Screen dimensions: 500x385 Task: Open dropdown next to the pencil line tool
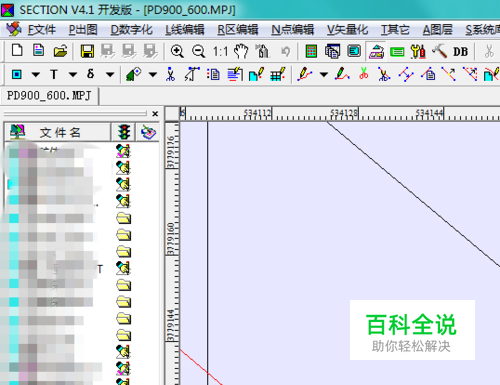(324, 74)
